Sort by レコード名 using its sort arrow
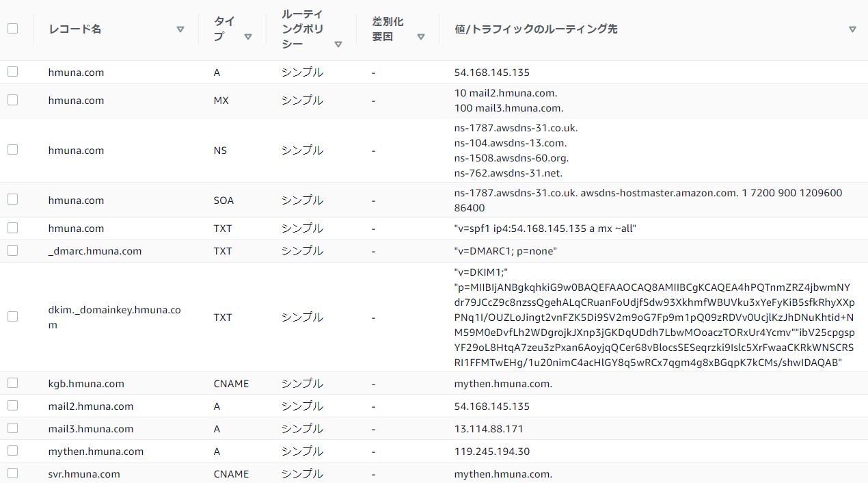Screen dimensions: 868x483 click(x=180, y=29)
